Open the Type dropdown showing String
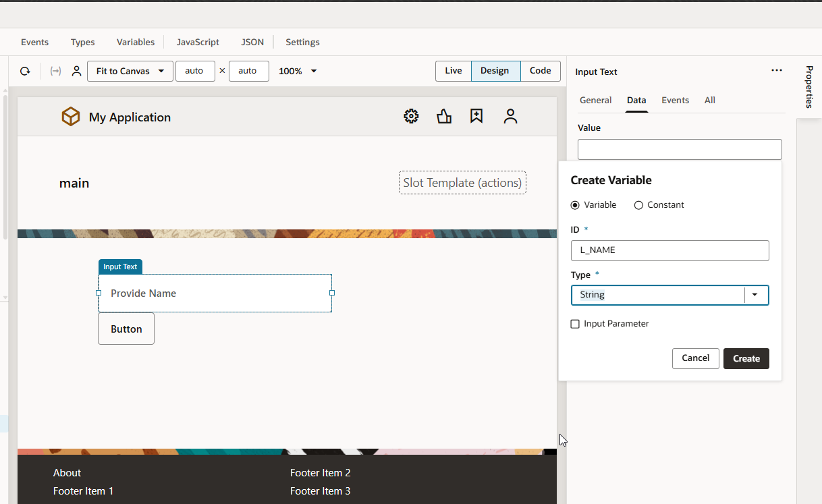The width and height of the screenshot is (822, 504). coord(755,295)
